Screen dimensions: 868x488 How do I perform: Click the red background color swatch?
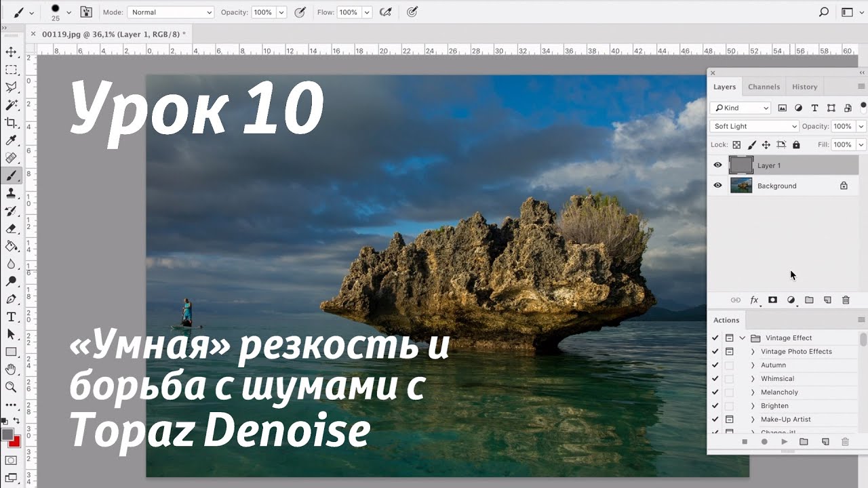[16, 443]
